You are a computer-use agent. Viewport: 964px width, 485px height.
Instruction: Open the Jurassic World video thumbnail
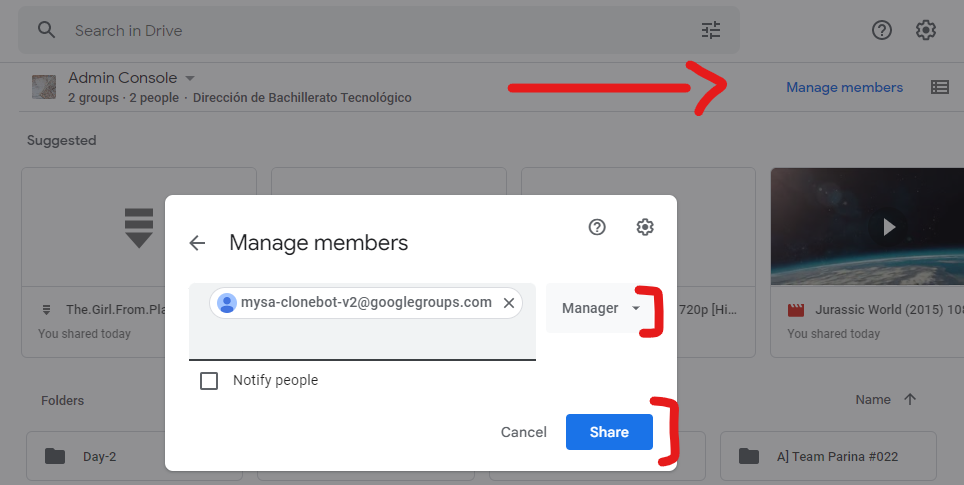pos(867,226)
